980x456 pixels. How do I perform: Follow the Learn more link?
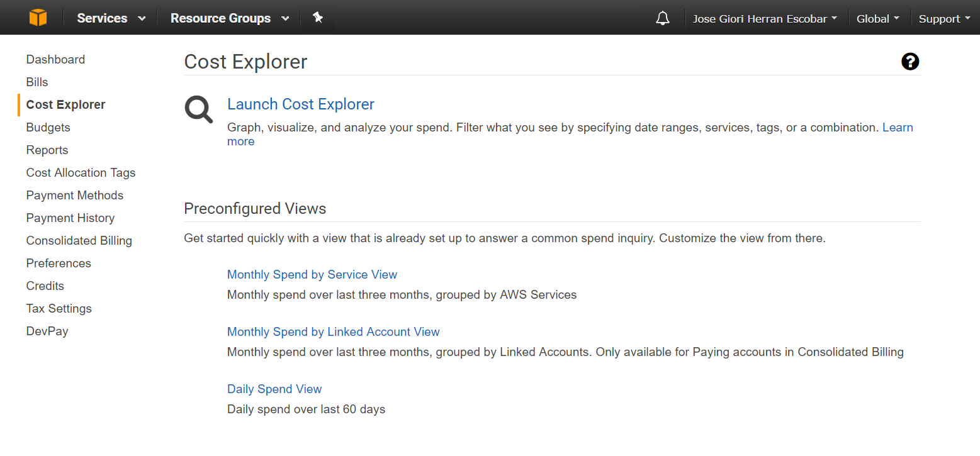point(898,128)
